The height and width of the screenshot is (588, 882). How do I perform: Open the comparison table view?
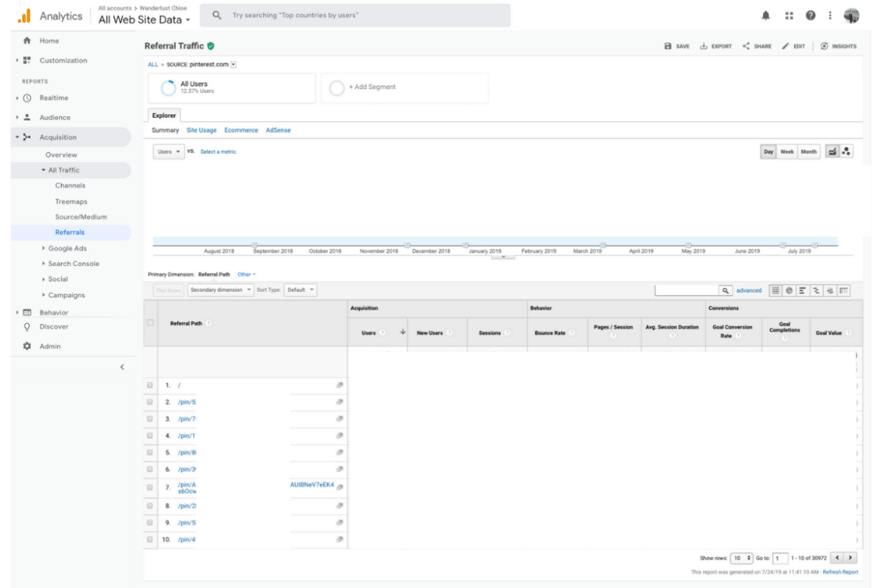click(816, 290)
